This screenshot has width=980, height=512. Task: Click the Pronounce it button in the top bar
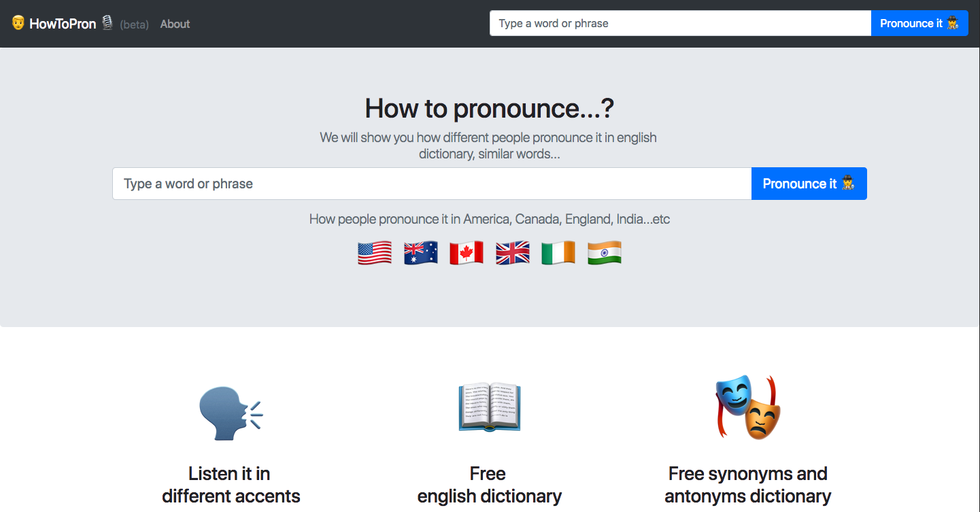[x=919, y=22]
